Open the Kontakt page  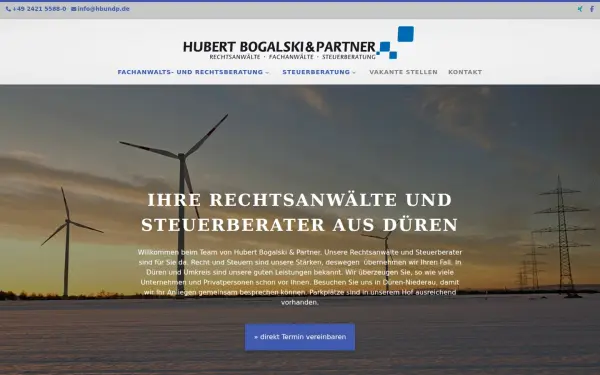pos(465,72)
